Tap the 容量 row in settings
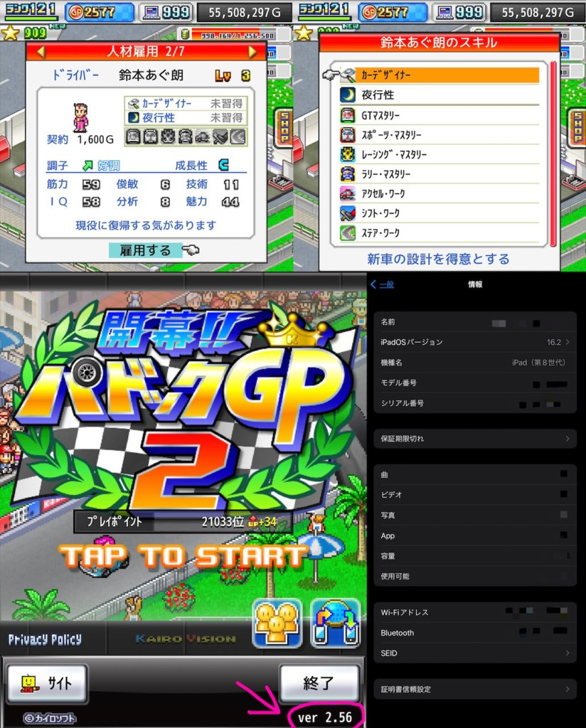The height and width of the screenshot is (728, 586). click(475, 556)
